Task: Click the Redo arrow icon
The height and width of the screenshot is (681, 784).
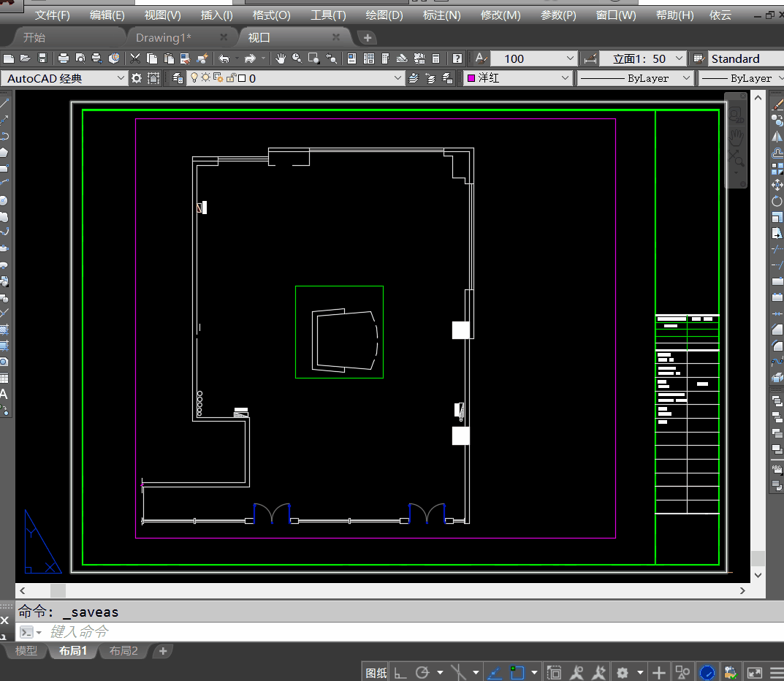Action: (x=250, y=58)
